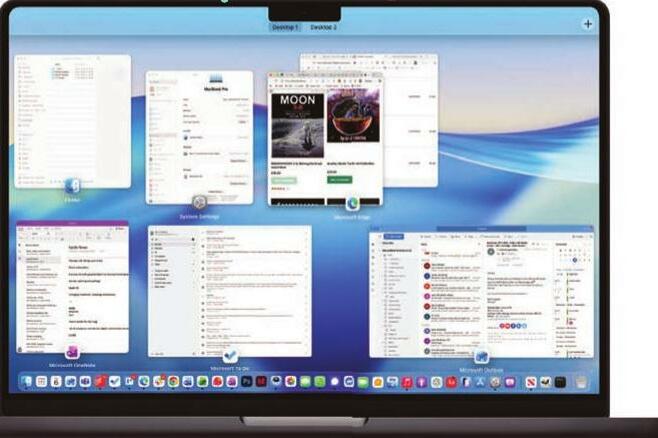Bring the Finder window thumbnail forward
The image size is (658, 438).
pyautogui.click(x=72, y=118)
